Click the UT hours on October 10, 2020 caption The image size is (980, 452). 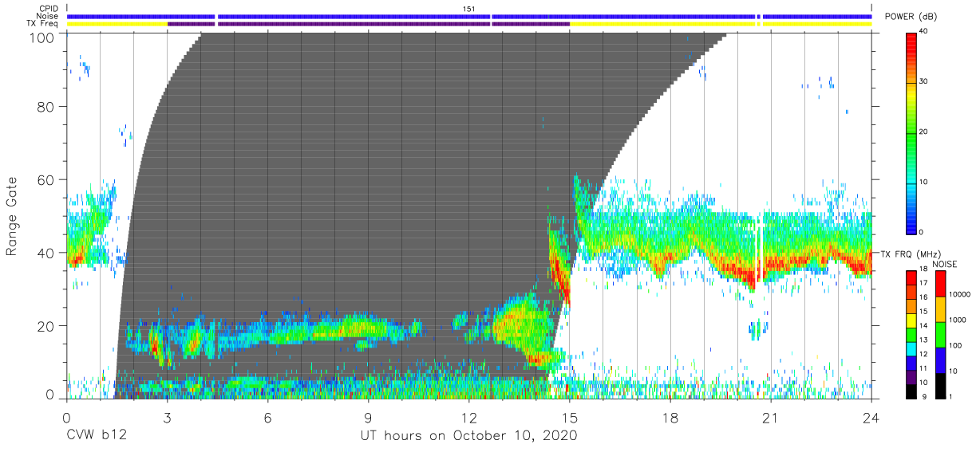(468, 436)
